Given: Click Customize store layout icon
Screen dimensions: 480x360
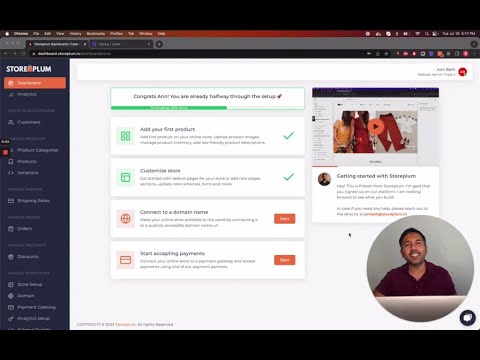Looking at the screenshot, I should 125,177.
